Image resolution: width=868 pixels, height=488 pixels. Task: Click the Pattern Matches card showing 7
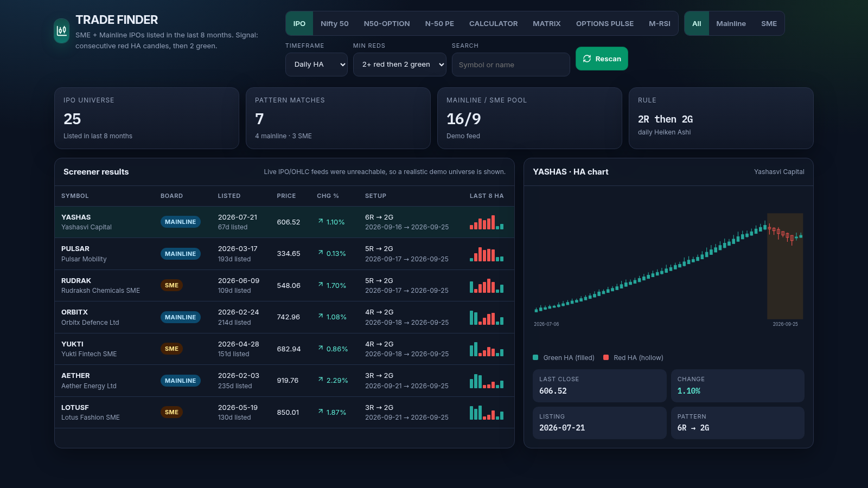coord(338,118)
